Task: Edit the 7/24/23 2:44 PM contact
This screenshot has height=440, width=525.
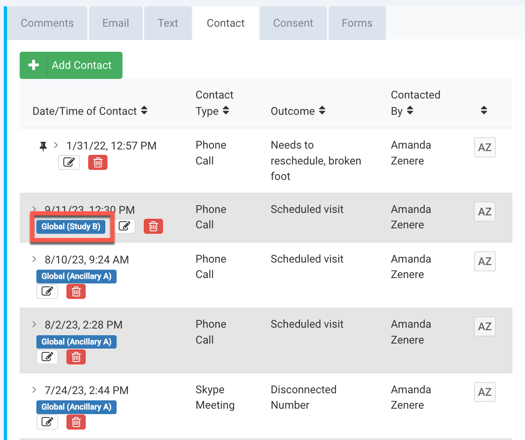Action: [47, 422]
